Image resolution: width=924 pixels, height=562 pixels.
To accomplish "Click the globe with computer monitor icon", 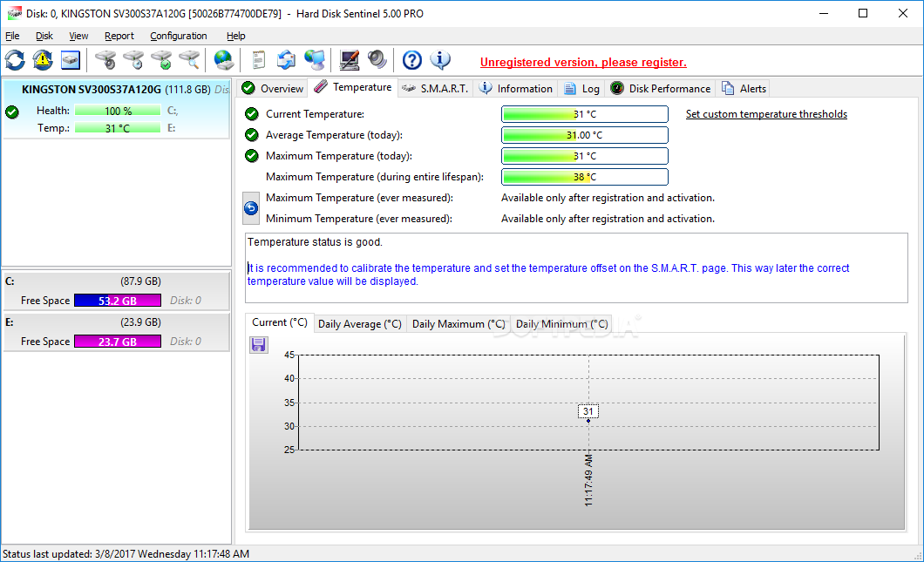I will tap(315, 60).
